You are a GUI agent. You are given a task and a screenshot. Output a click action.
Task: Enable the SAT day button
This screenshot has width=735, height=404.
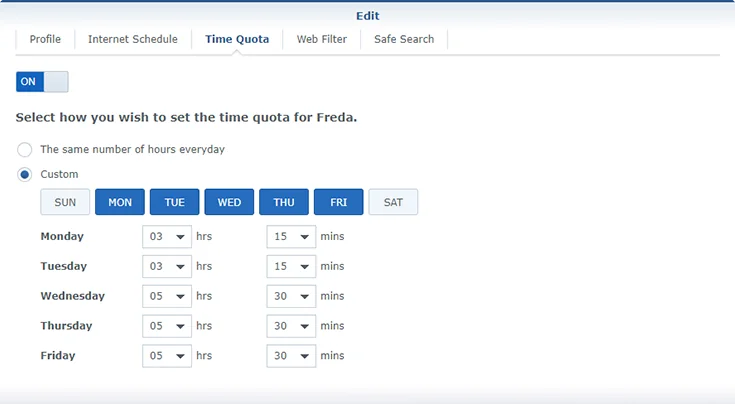[393, 202]
